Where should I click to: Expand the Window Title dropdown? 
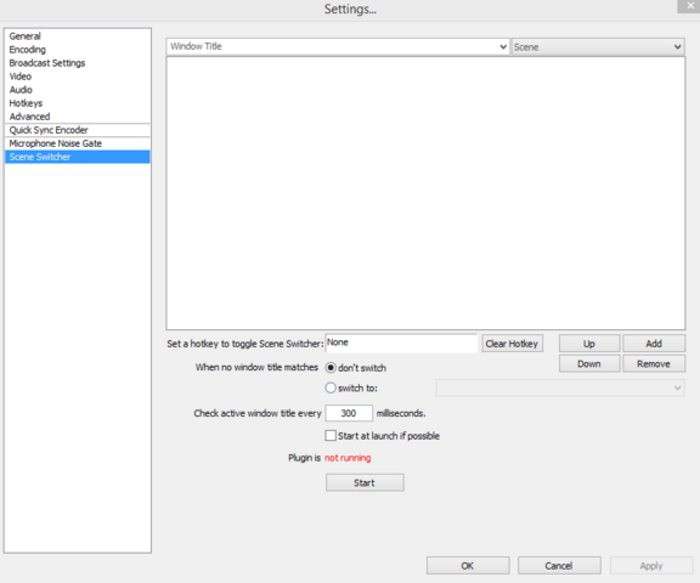tap(338, 47)
